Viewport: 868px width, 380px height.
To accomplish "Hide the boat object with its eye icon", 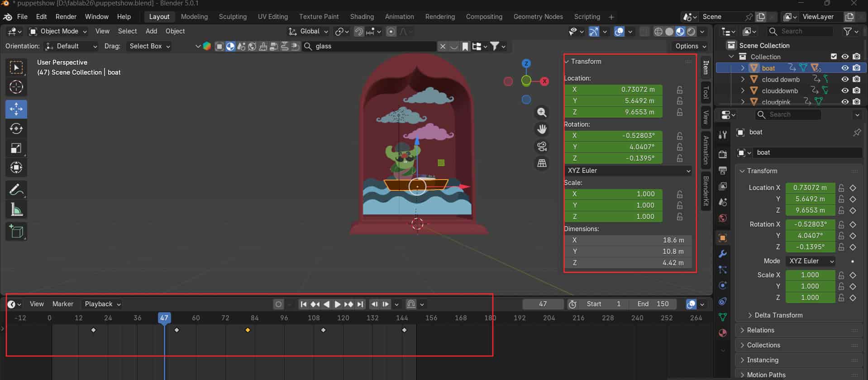I will pyautogui.click(x=845, y=68).
